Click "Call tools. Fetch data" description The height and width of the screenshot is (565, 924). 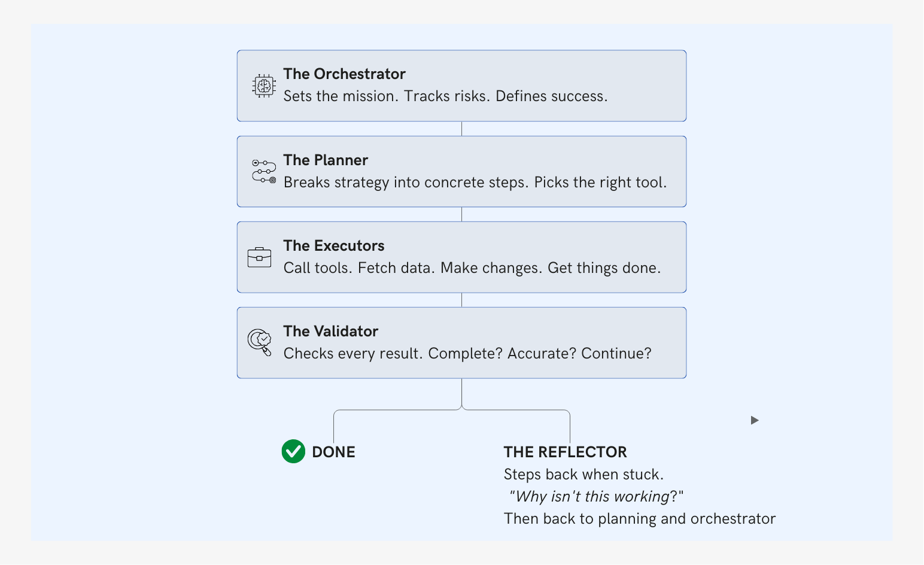click(x=472, y=268)
